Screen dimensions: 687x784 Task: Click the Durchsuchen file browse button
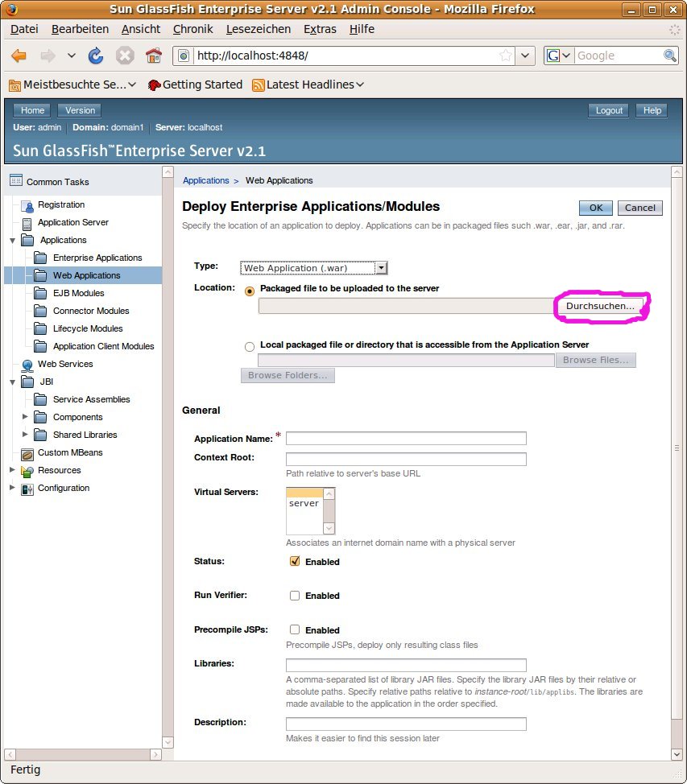click(600, 307)
